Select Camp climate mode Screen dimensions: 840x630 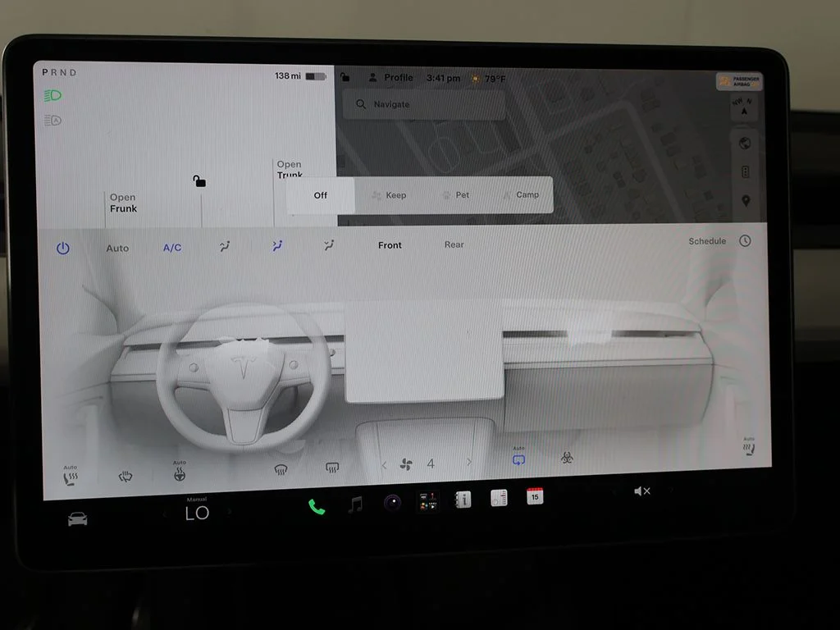point(522,194)
